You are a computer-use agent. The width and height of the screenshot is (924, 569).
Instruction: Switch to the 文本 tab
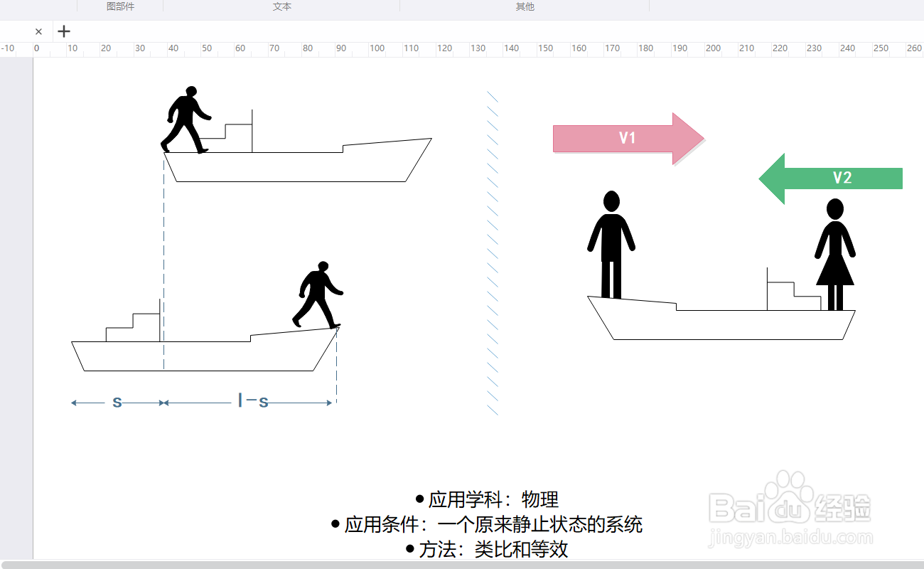coord(281,6)
